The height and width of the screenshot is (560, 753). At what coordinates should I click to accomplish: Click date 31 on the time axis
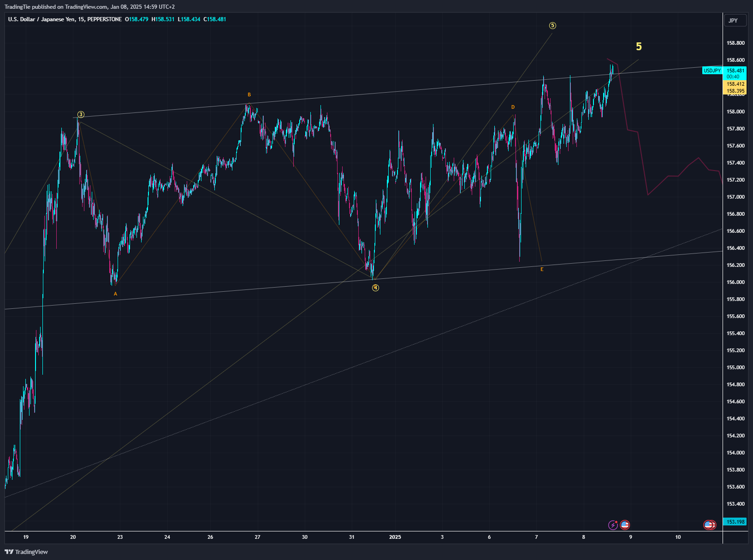click(352, 537)
